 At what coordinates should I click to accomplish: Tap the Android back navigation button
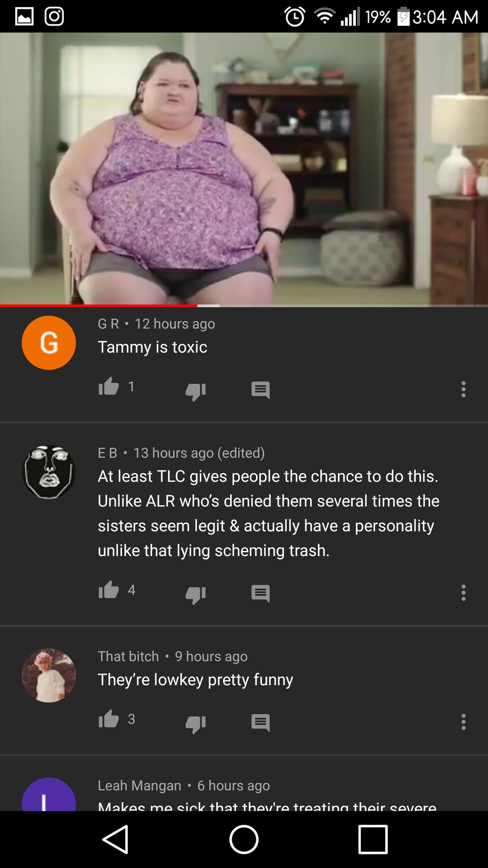pyautogui.click(x=115, y=839)
